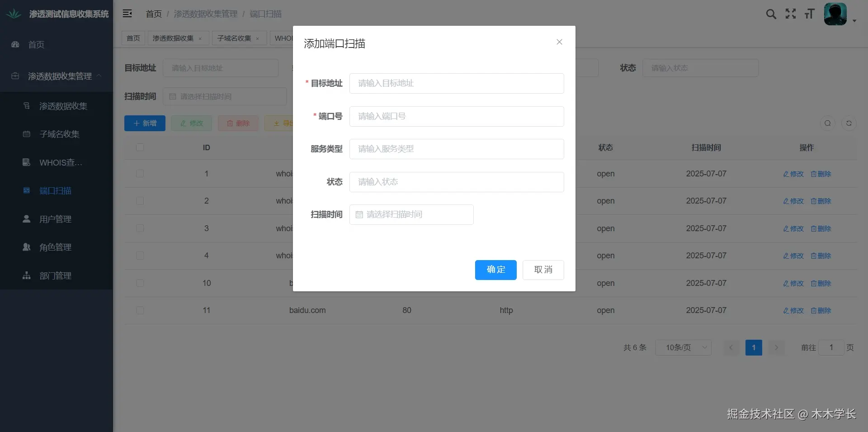Click the page number input next to 前往
Viewport: 868px width, 432px height.
click(x=831, y=347)
